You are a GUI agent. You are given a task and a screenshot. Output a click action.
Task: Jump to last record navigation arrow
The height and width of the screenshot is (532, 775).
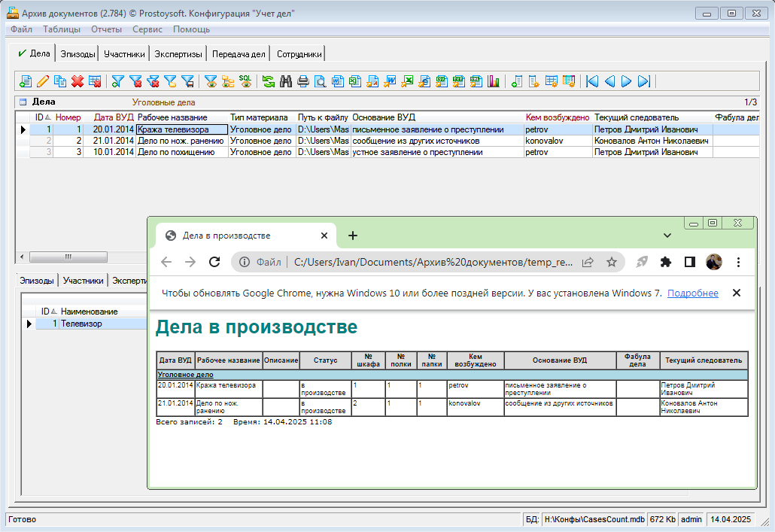(x=644, y=81)
